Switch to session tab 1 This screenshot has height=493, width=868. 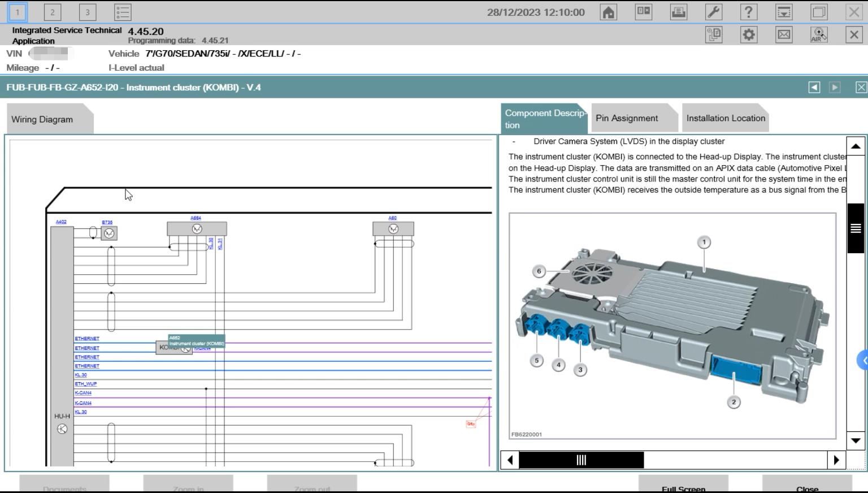tap(18, 12)
